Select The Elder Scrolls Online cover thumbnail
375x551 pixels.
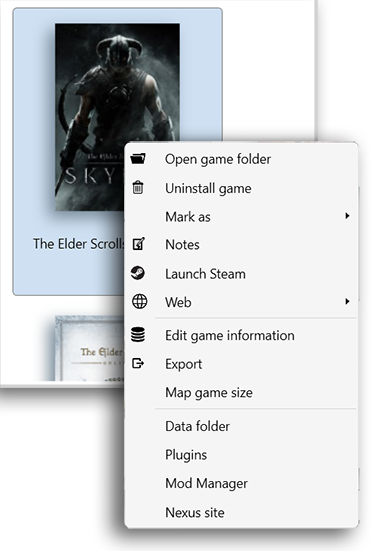click(90, 348)
